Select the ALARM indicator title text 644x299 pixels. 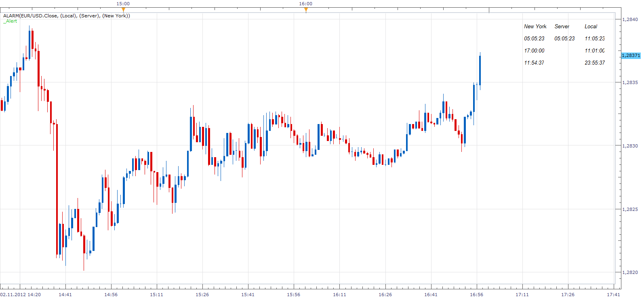(67, 16)
